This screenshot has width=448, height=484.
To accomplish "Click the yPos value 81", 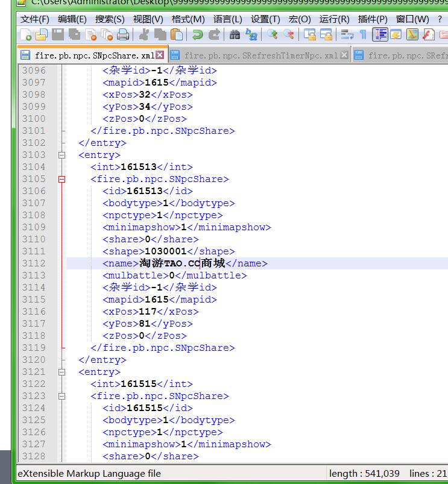I will (x=145, y=324).
